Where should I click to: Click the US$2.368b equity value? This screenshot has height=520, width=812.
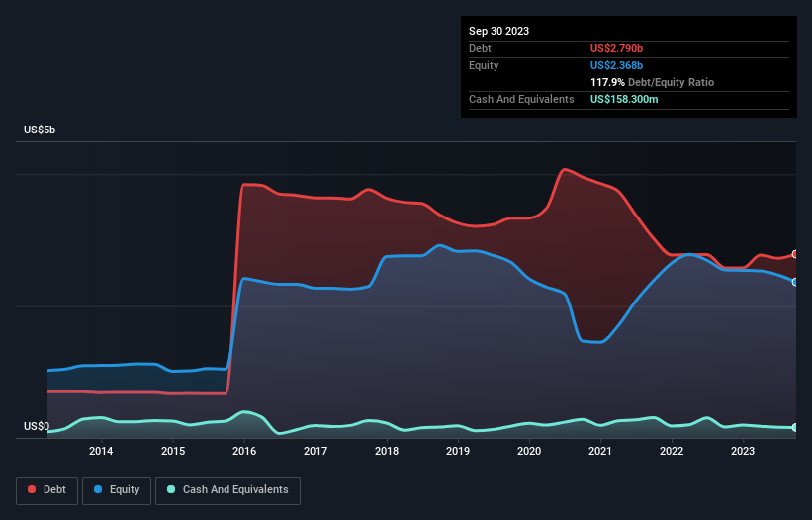click(616, 65)
